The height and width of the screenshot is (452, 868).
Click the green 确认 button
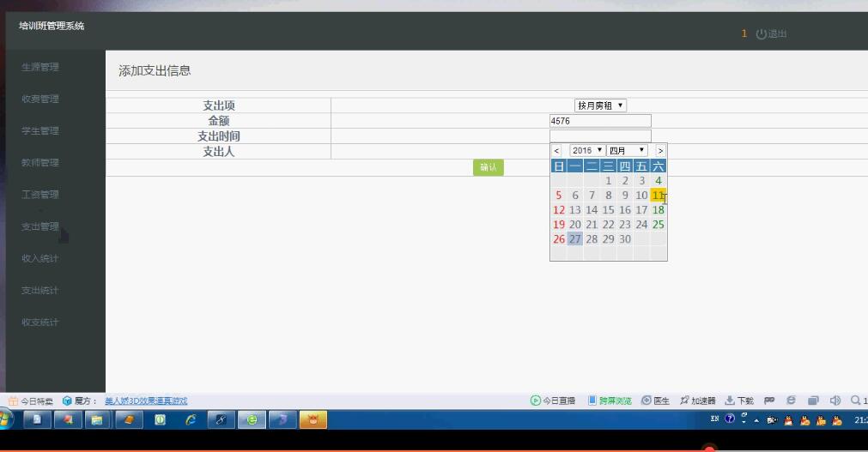pos(489,167)
